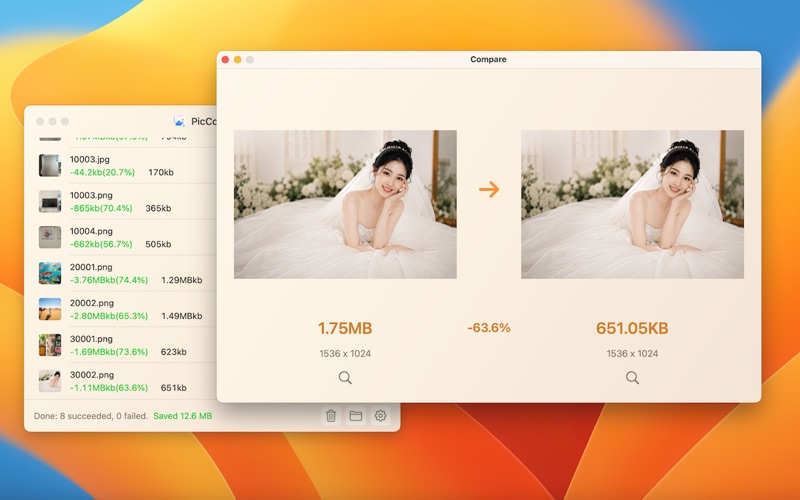Click the original image preview in the Compare window
800x500 pixels.
click(345, 204)
